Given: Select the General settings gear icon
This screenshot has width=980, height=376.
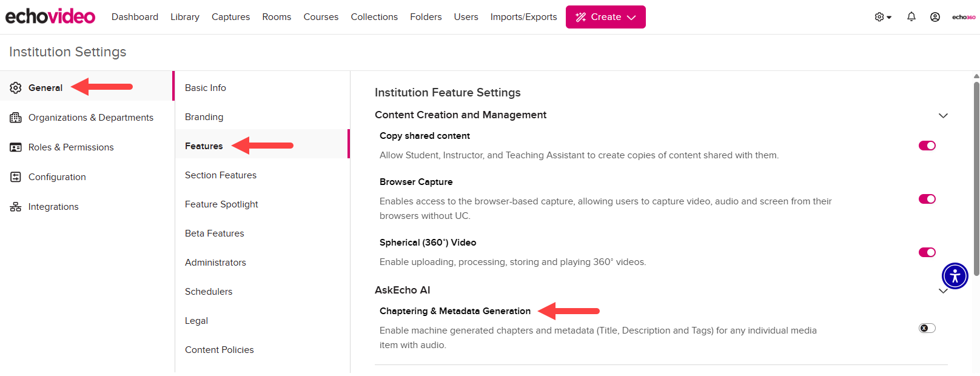Looking at the screenshot, I should [15, 87].
